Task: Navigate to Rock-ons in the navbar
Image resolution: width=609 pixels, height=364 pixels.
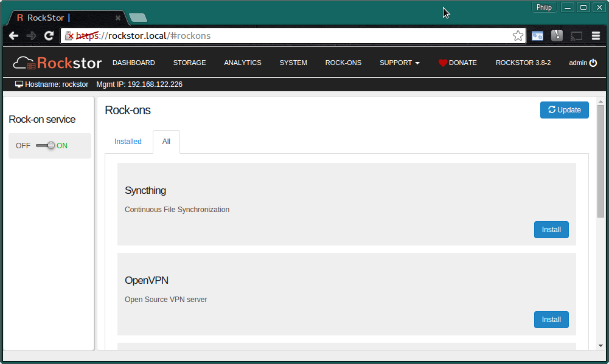Action: pyautogui.click(x=343, y=63)
